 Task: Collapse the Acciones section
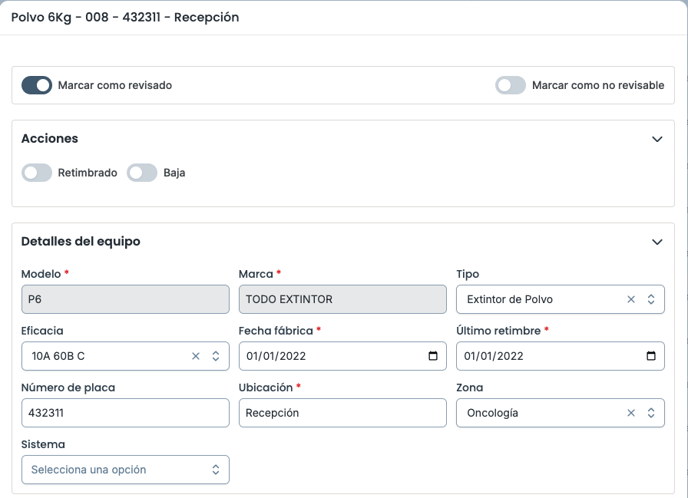[657, 139]
